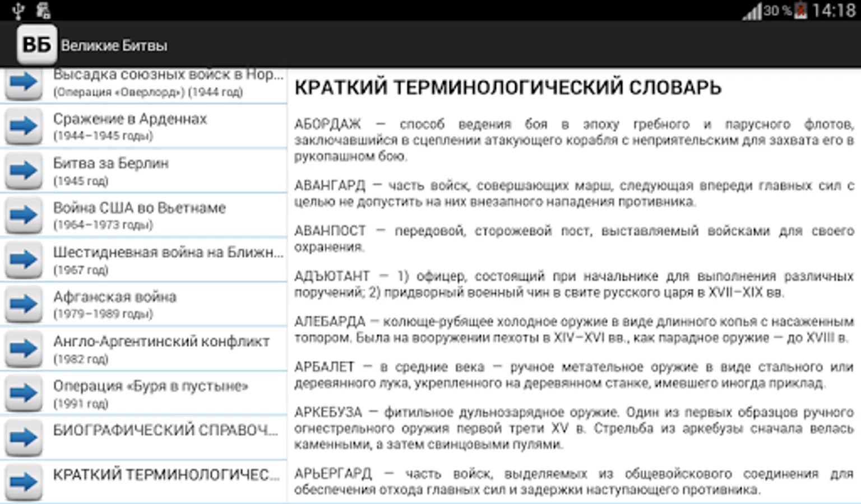Viewport: 861px width, 504px height.
Task: Tap the (1979–1989 годы) subtitle
Action: (x=103, y=314)
